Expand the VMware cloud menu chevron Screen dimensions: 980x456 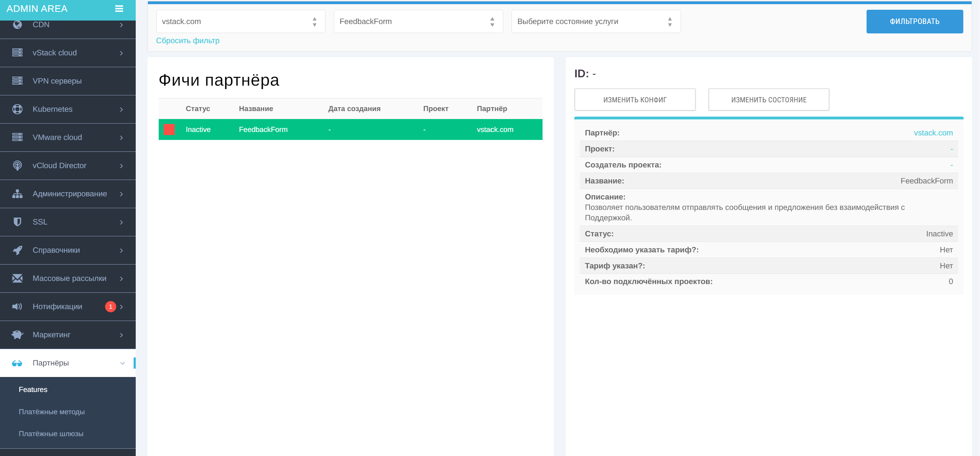click(121, 137)
